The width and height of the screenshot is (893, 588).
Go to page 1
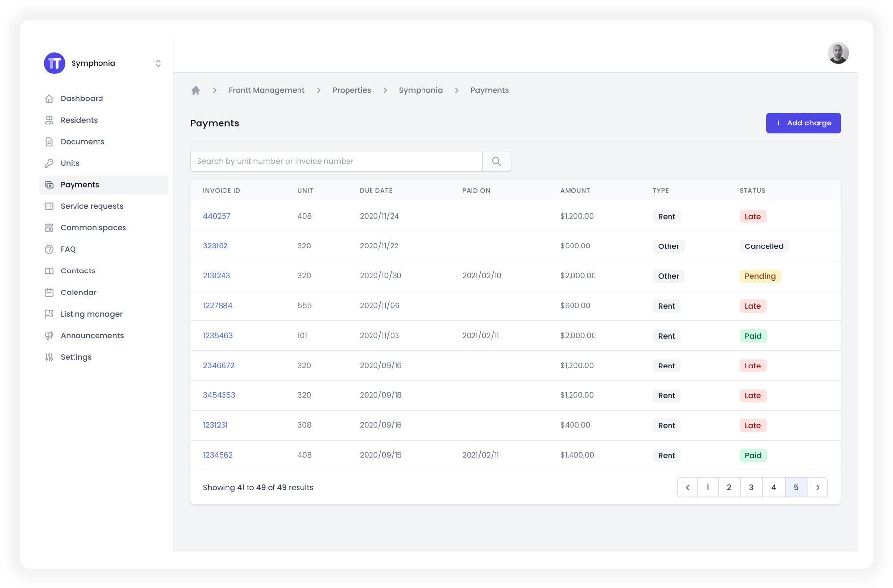(x=708, y=488)
